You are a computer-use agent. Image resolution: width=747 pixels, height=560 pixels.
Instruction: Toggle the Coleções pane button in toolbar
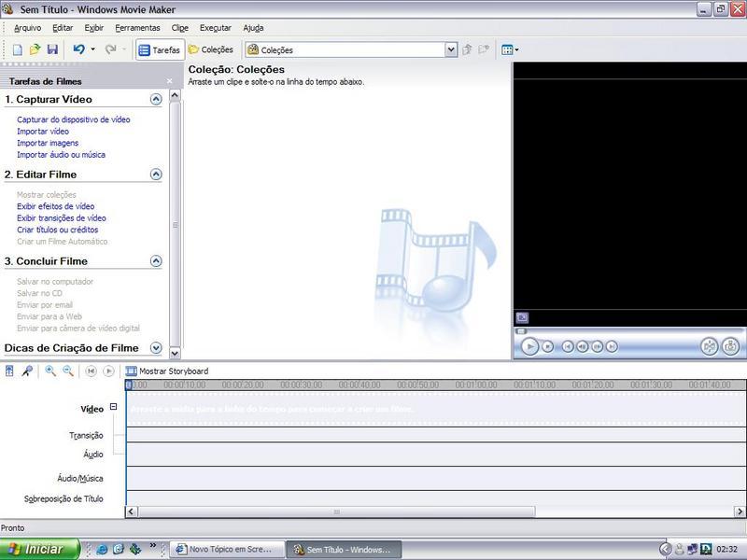211,49
